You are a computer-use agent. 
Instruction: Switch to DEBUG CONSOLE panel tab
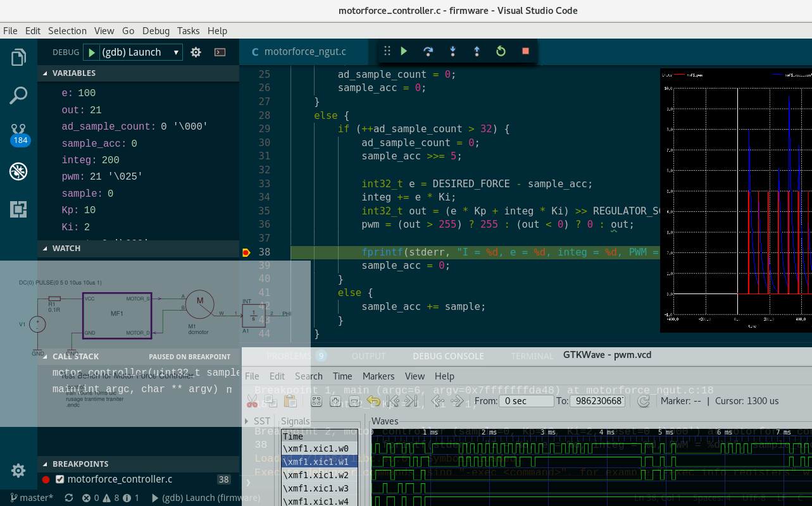pos(448,357)
